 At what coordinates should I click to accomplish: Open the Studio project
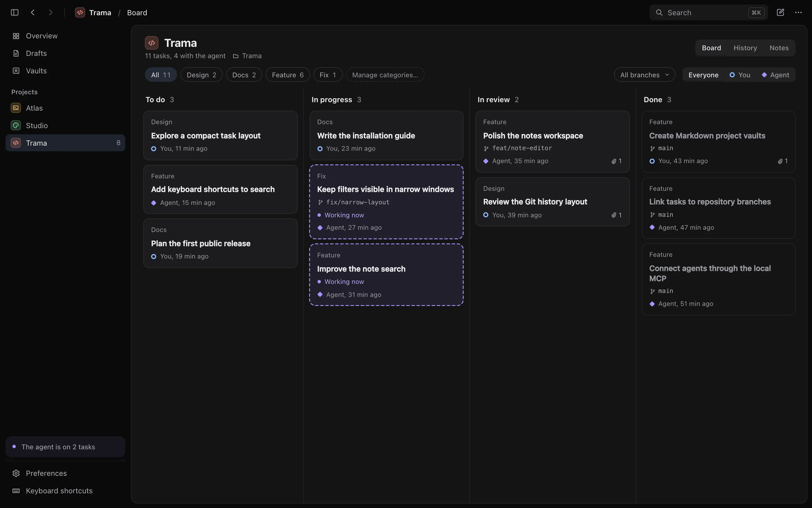(65, 125)
